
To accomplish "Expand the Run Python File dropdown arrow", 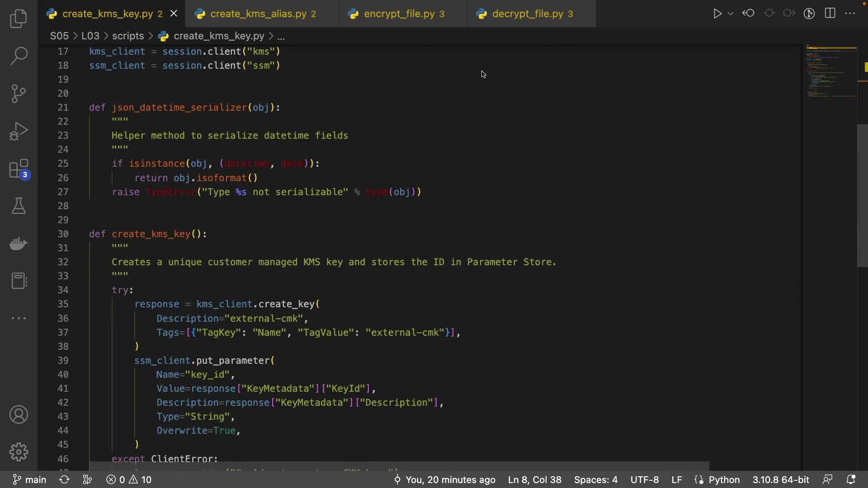I will point(731,14).
